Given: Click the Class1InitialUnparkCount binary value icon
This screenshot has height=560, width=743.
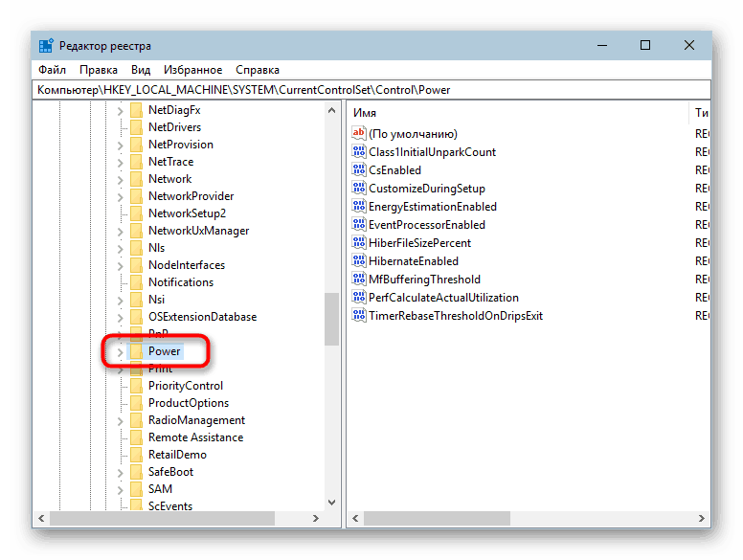Looking at the screenshot, I should (x=359, y=151).
